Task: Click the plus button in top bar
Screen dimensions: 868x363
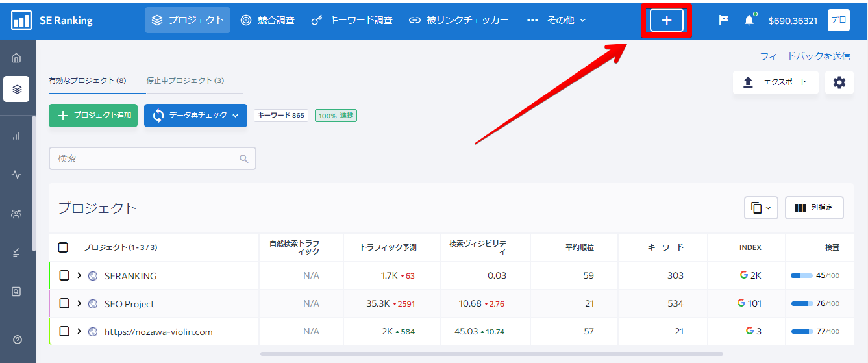Action: (667, 21)
